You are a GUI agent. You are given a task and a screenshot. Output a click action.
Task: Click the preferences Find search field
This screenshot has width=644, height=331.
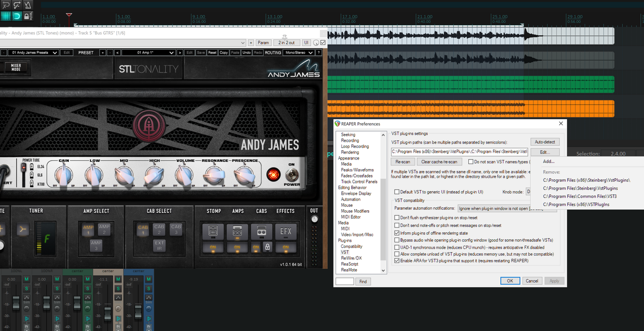pos(345,281)
